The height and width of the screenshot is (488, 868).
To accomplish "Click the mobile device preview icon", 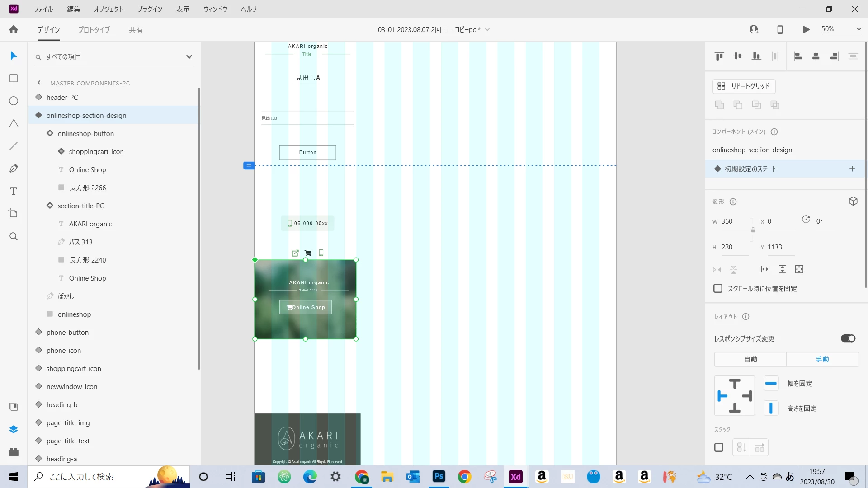I will coord(780,29).
